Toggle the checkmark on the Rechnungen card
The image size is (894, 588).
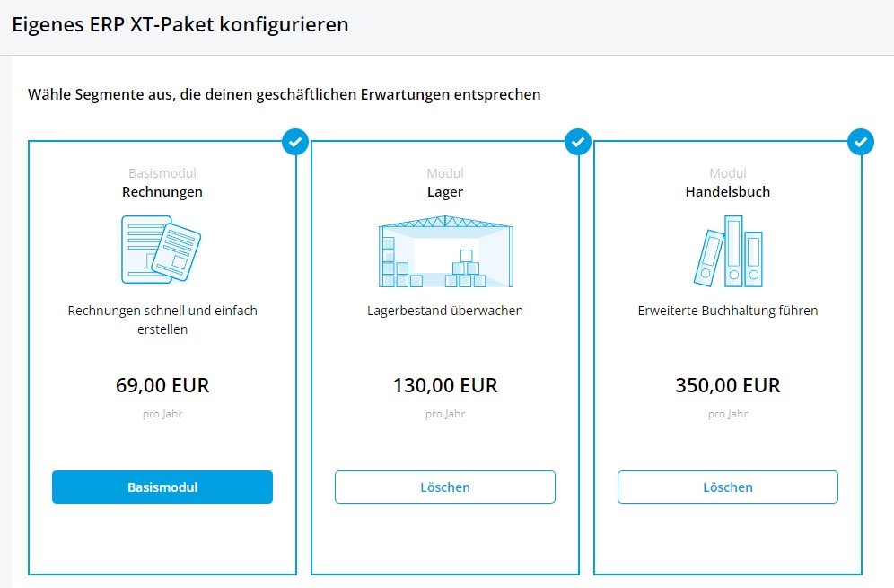295,142
